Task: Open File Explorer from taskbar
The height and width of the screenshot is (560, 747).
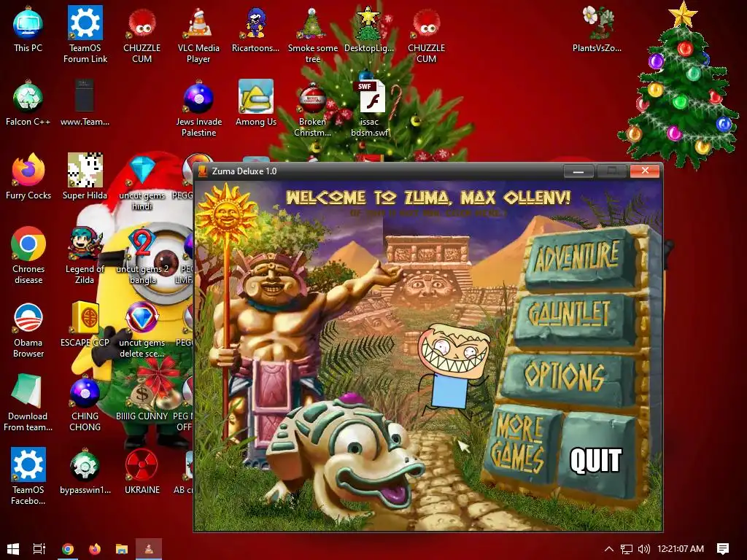Action: (122, 548)
